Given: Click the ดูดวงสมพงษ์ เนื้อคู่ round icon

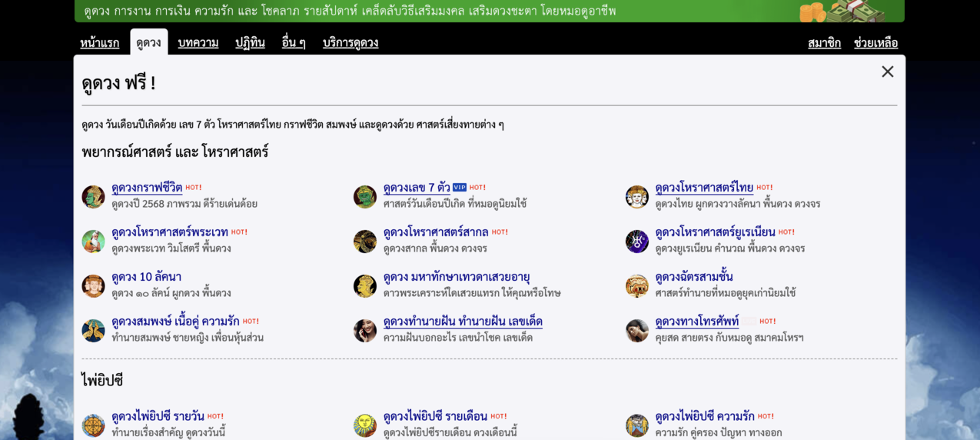Looking at the screenshot, I should (93, 331).
